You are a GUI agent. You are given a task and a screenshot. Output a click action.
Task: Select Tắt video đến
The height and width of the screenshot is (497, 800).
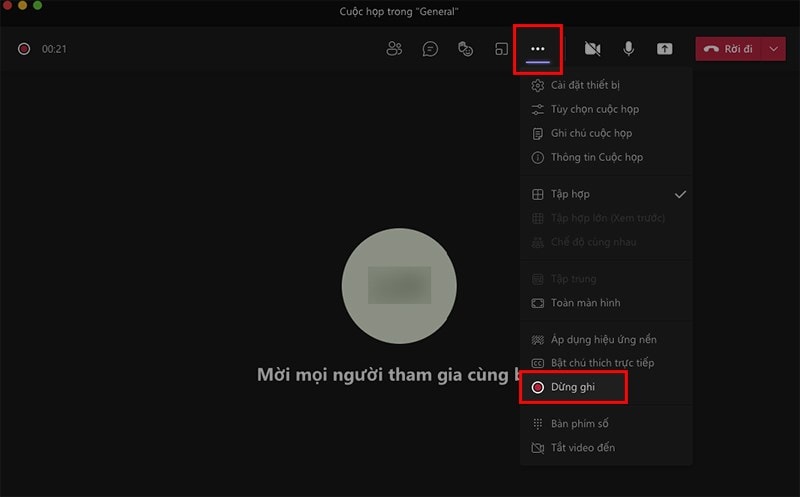pos(606,448)
